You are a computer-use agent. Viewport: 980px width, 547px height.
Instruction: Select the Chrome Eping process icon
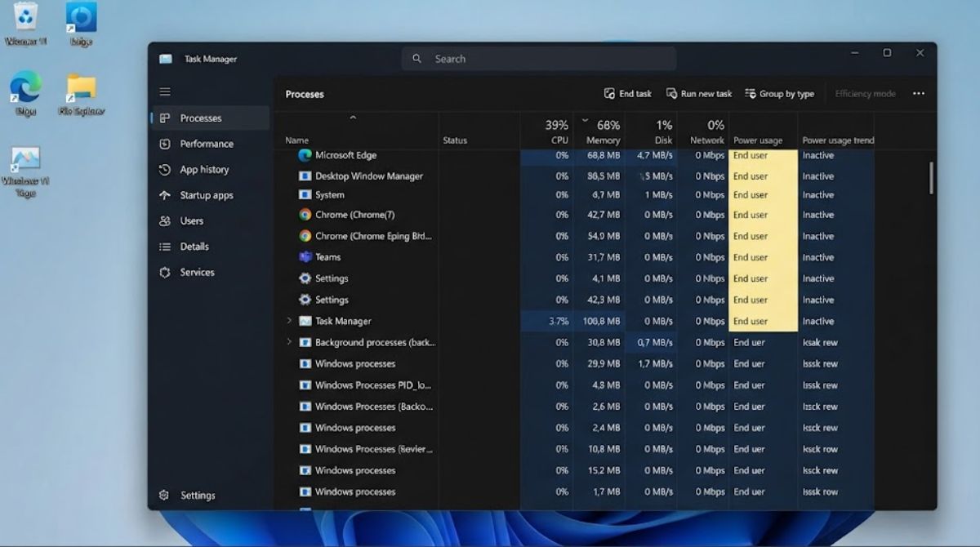pos(305,236)
